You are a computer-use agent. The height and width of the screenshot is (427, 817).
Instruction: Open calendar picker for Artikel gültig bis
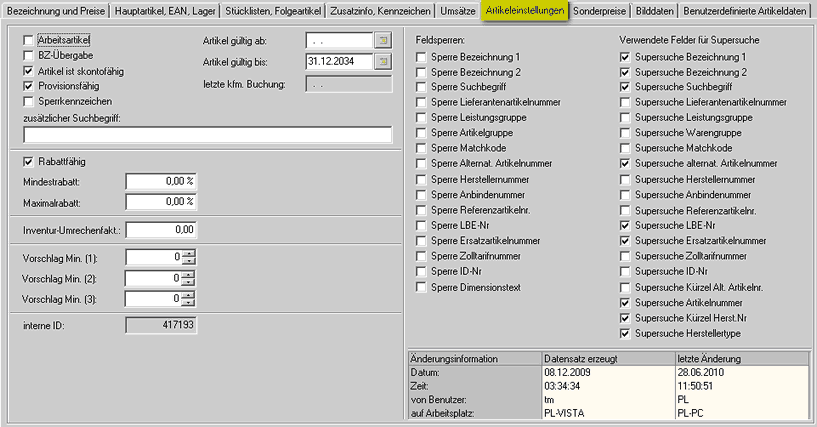coord(383,61)
